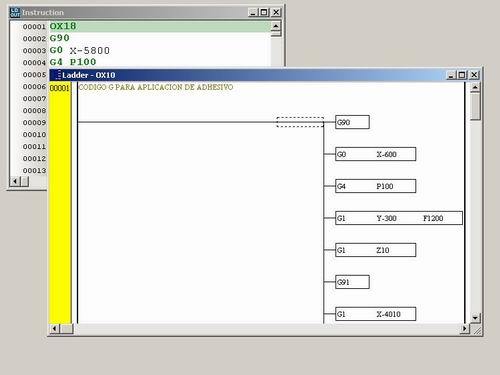Viewport: 500px width, 375px height.
Task: Select the G0 X-600 block
Action: point(375,154)
